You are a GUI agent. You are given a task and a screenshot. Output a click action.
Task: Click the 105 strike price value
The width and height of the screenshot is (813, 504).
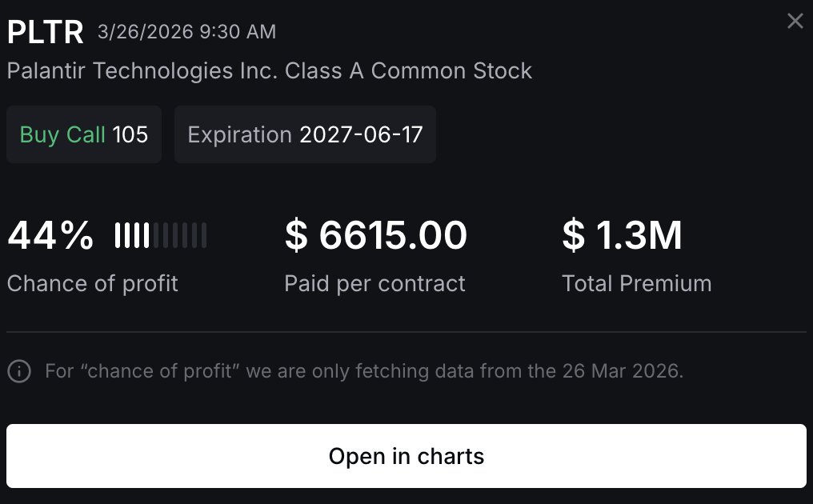tap(130, 134)
